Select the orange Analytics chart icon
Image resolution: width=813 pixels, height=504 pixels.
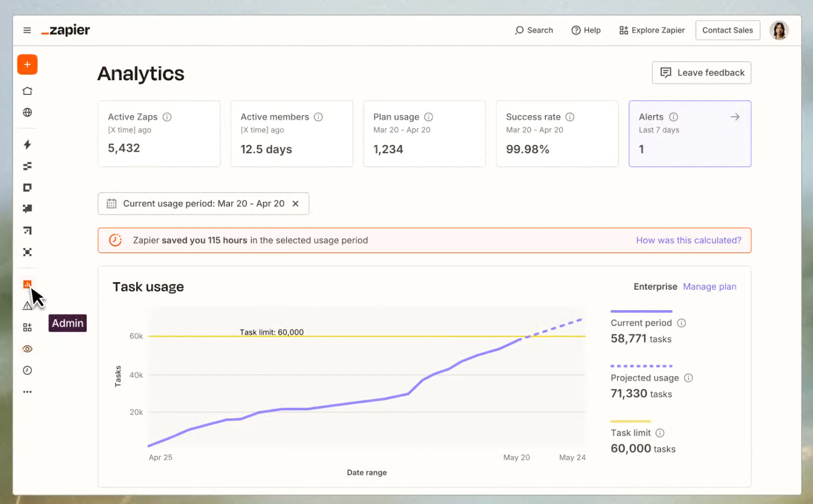[27, 284]
